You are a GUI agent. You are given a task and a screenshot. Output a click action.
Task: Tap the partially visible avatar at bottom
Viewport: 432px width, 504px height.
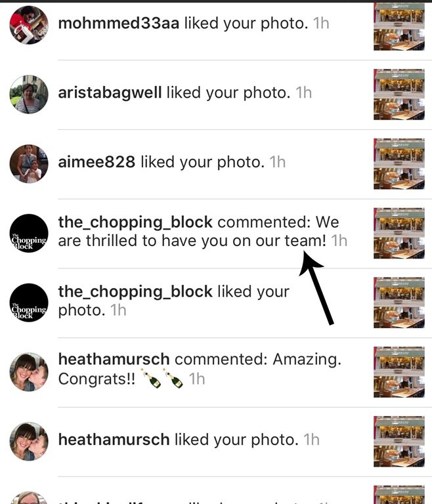(29, 497)
